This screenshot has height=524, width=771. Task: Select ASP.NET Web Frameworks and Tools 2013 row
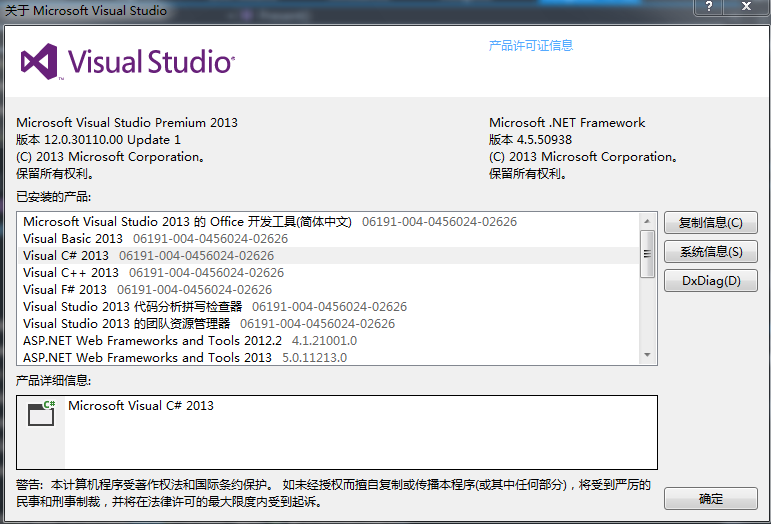tap(328, 357)
